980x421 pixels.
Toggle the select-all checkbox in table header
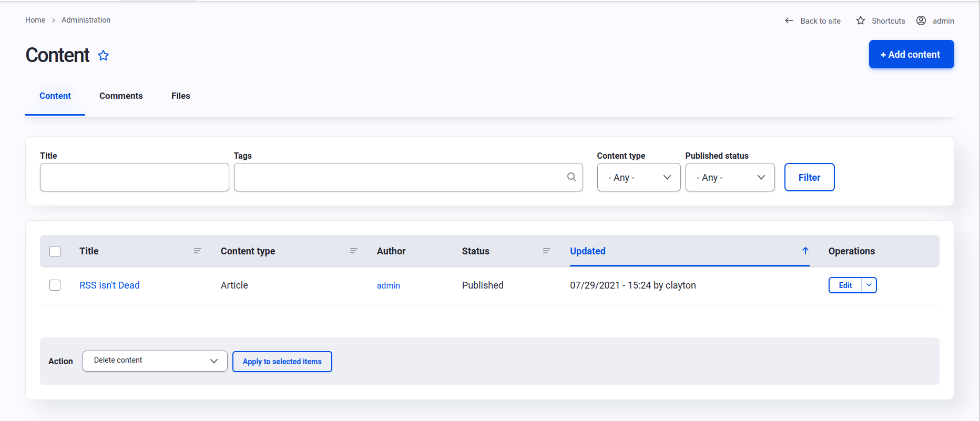(x=55, y=251)
